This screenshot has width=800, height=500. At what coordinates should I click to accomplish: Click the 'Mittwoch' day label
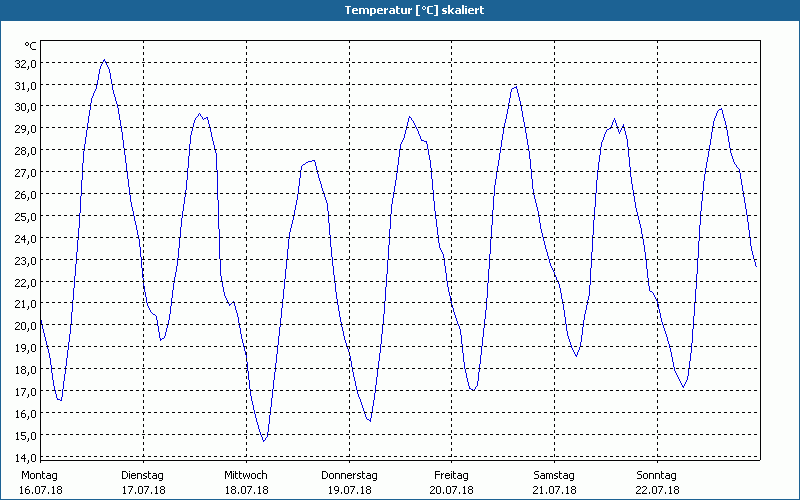[x=245, y=475]
